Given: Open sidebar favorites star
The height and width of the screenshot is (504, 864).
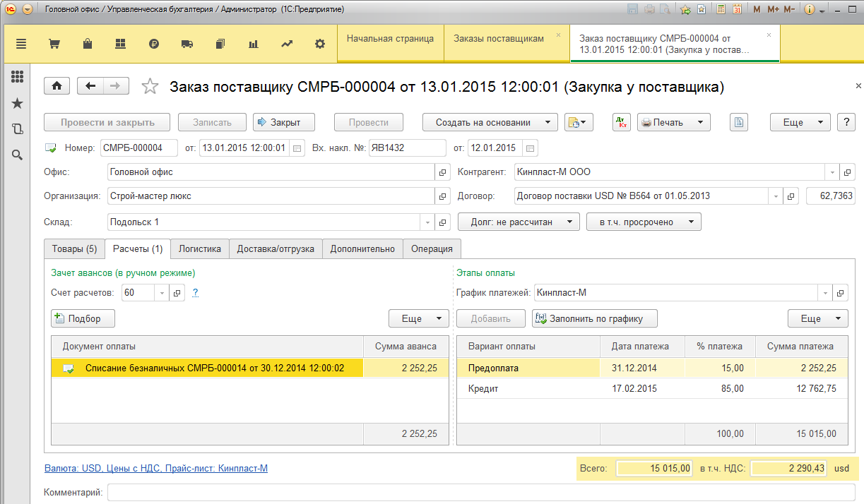Looking at the screenshot, I should click(x=18, y=104).
